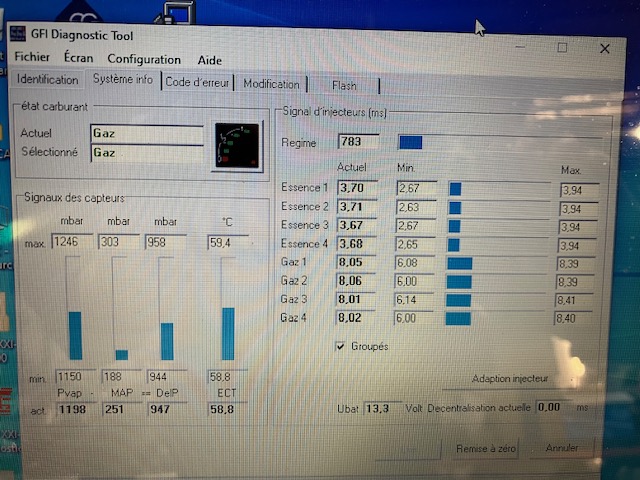Click the MAP vertical gauge bar
This screenshot has height=480, width=640.
pyautogui.click(x=121, y=309)
